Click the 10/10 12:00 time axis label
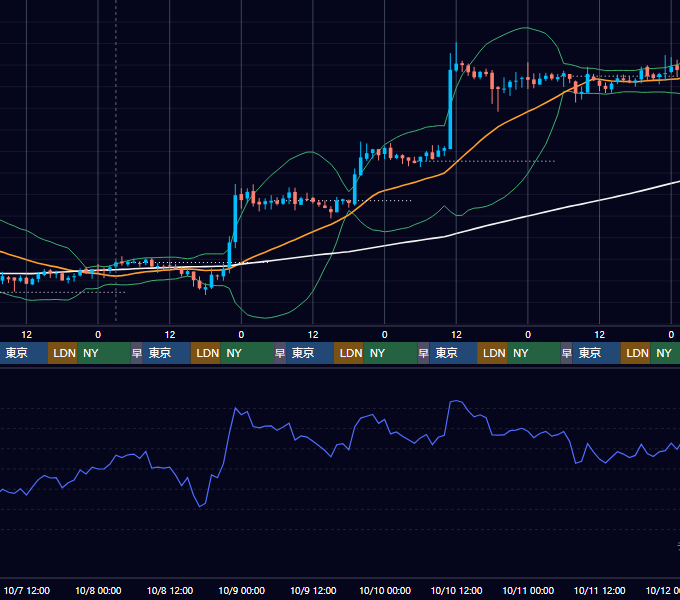 456,590
